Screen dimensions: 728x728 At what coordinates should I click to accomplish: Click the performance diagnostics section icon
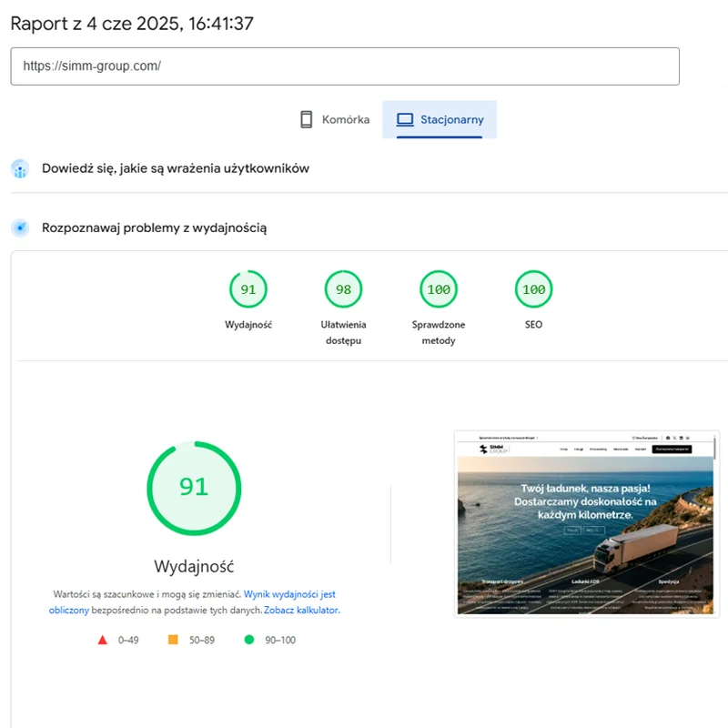[20, 228]
